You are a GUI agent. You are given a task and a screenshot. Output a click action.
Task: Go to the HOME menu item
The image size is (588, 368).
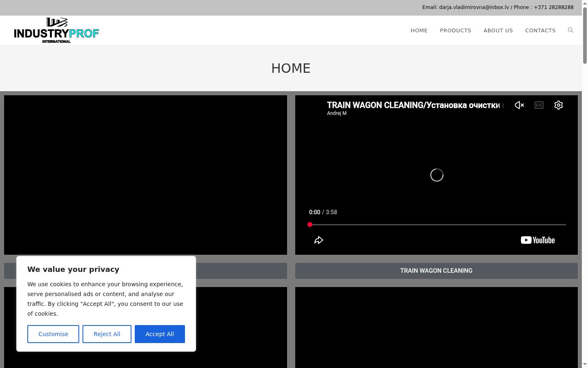coord(419,30)
